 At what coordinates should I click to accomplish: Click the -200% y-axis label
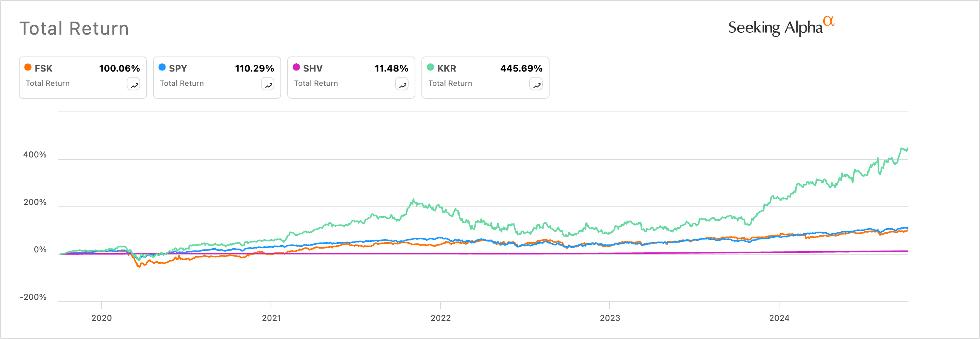(x=33, y=297)
